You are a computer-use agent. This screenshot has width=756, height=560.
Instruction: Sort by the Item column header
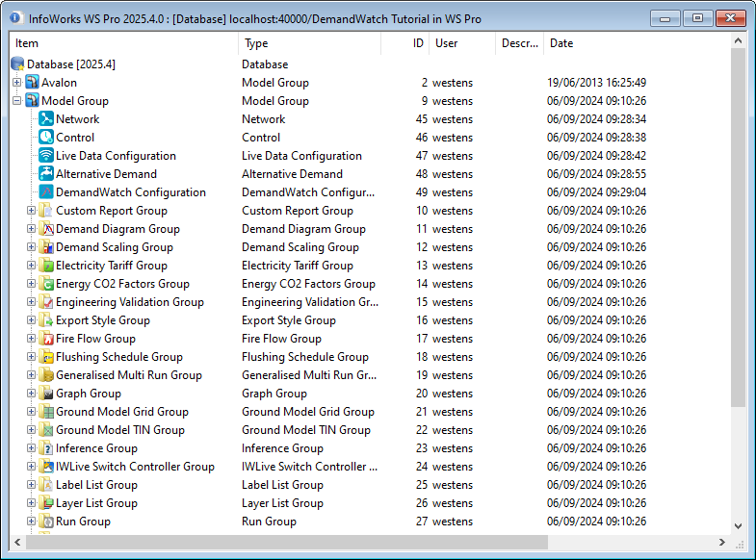[124, 43]
